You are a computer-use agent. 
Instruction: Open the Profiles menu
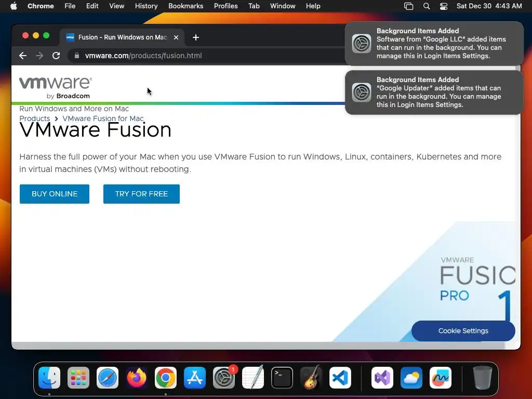point(225,6)
